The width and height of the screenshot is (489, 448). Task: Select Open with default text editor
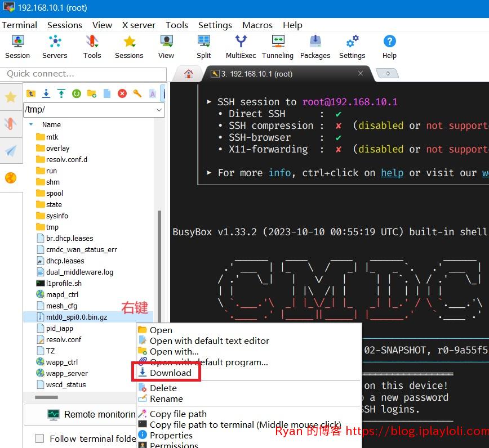pos(209,341)
